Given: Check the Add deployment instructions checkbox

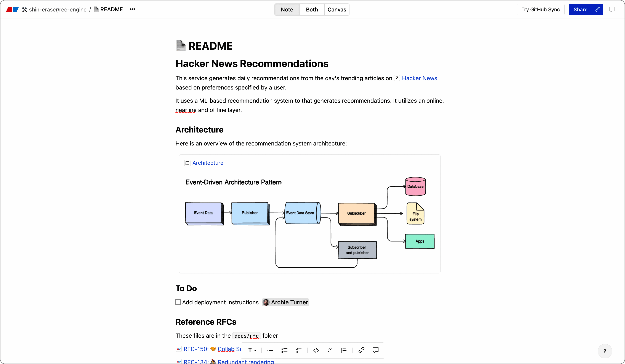Looking at the screenshot, I should [178, 302].
